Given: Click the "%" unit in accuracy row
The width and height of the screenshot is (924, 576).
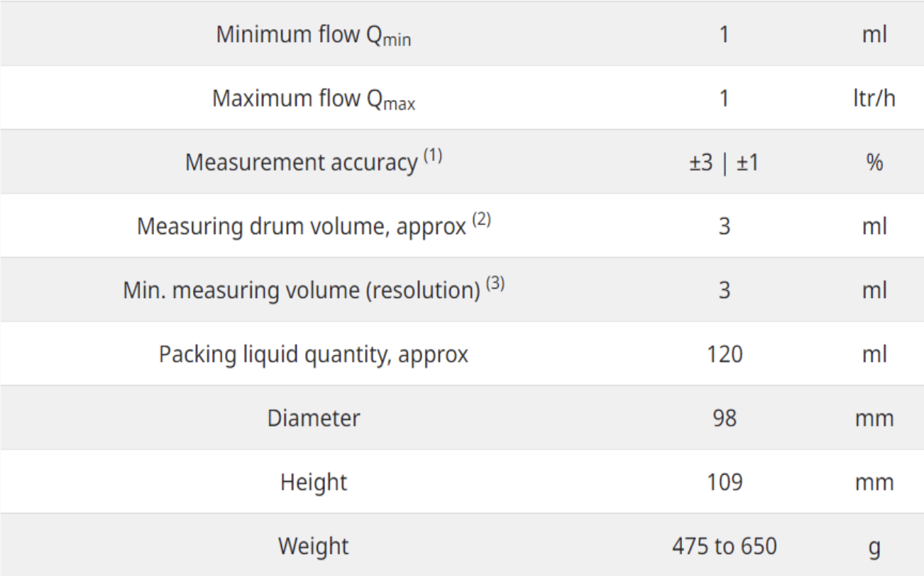Looking at the screenshot, I should coord(874,162).
